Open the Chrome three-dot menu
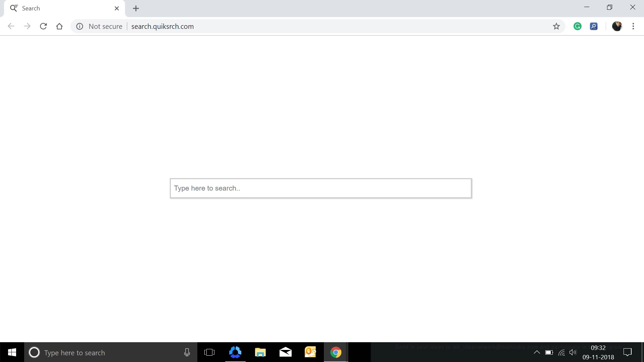Screen dimensions: 644x362 (634, 26)
